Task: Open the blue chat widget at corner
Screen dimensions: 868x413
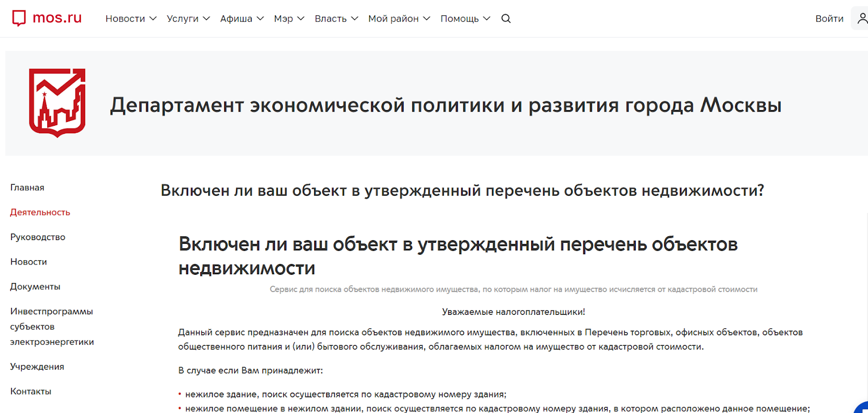Action: point(861,407)
